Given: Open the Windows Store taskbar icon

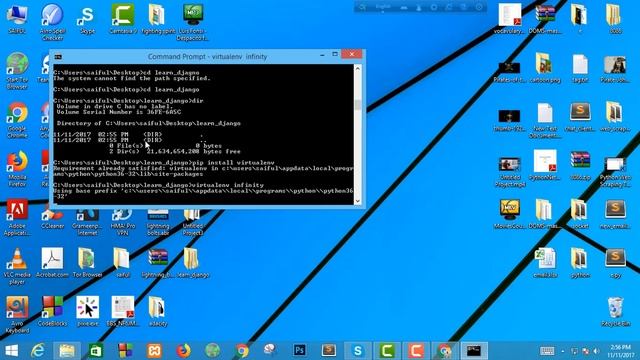Looking at the screenshot, I should point(96,351).
